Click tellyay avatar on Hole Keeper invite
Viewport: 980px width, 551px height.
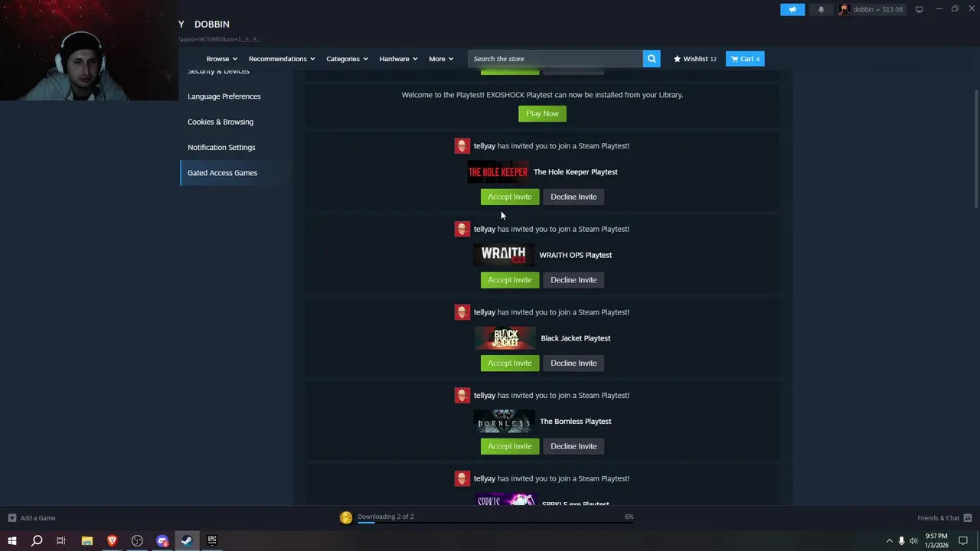pos(462,146)
